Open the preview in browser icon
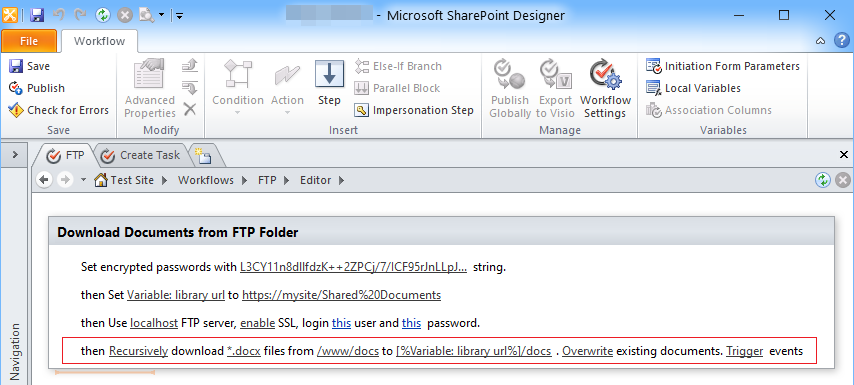 (147, 15)
